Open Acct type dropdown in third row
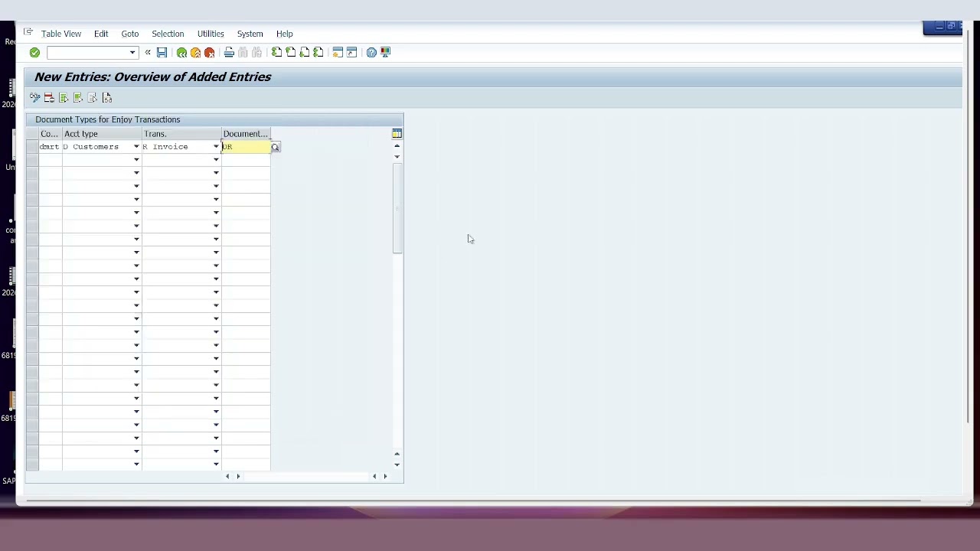The image size is (980, 551). (x=136, y=173)
